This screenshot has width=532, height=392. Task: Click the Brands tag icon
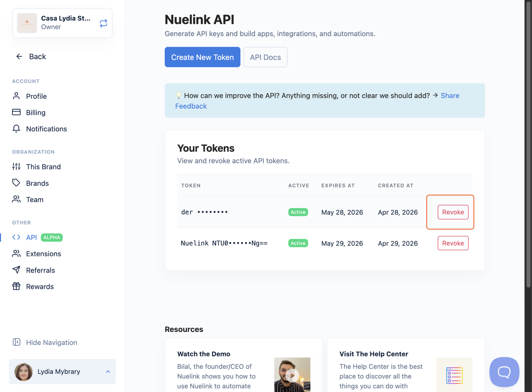[16, 183]
